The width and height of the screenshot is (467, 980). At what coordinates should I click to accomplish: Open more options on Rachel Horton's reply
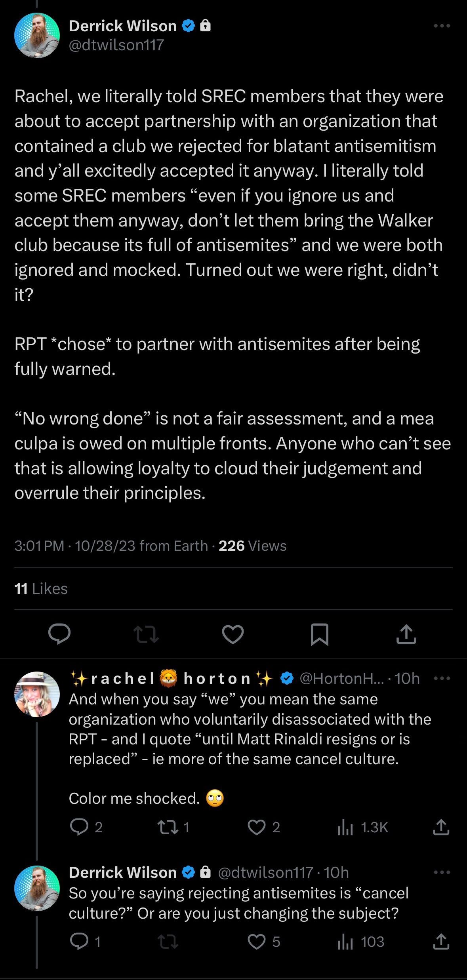[x=442, y=678]
